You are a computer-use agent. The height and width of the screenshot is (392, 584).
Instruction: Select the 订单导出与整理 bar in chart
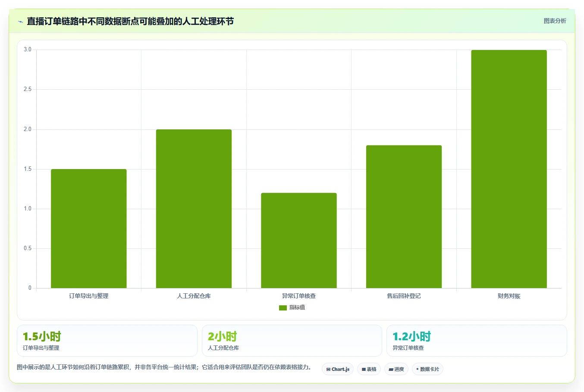(89, 229)
